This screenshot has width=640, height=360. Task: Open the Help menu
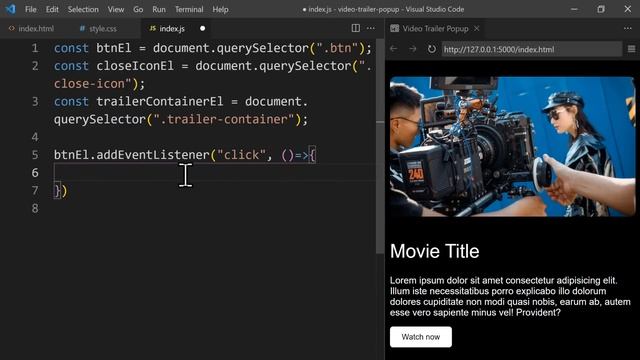220,9
